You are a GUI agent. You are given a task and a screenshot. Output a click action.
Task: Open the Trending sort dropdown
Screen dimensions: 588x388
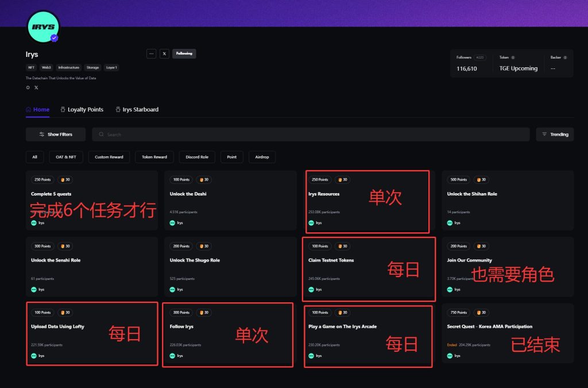555,135
